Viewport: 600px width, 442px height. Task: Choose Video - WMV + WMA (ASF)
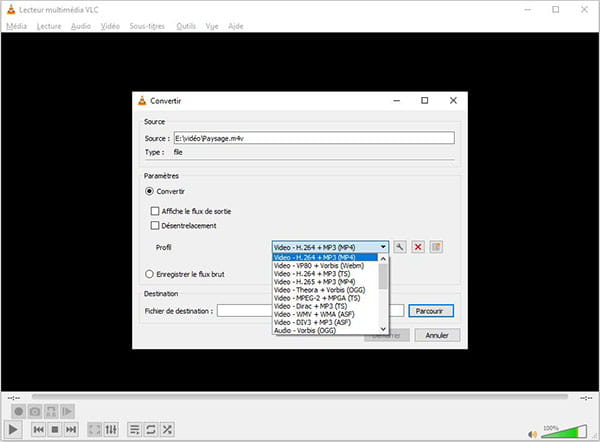[325, 314]
